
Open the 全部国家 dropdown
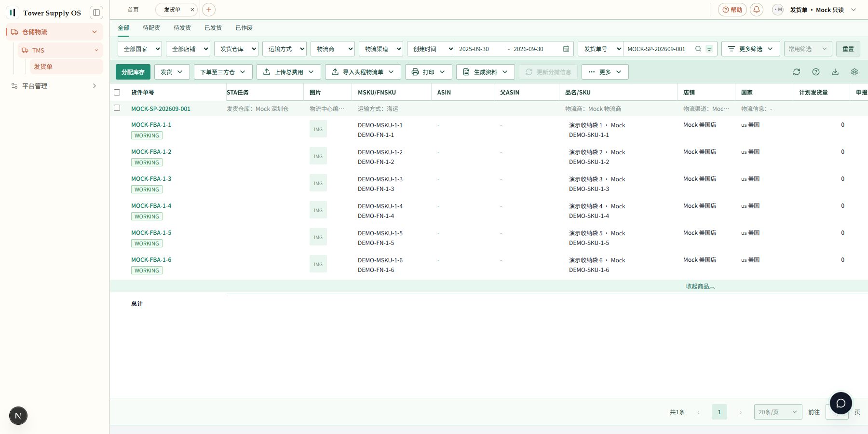click(x=140, y=49)
